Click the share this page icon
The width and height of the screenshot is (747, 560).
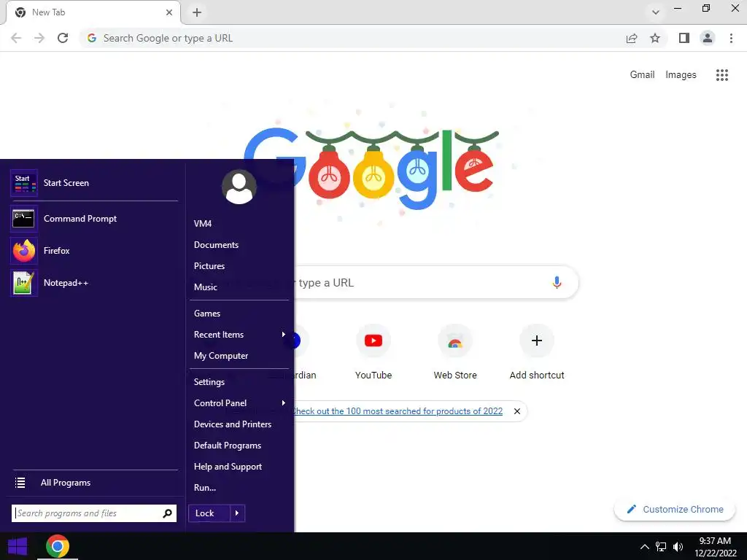click(x=632, y=38)
